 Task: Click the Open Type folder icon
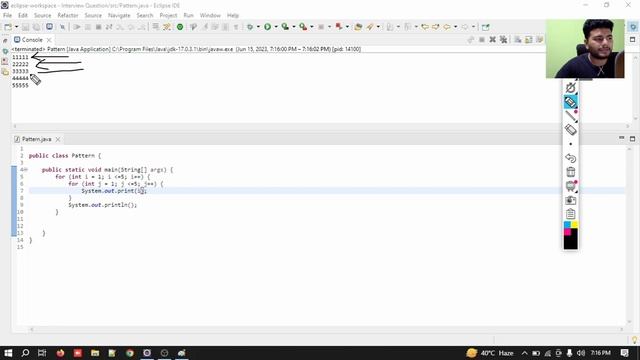click(358, 27)
